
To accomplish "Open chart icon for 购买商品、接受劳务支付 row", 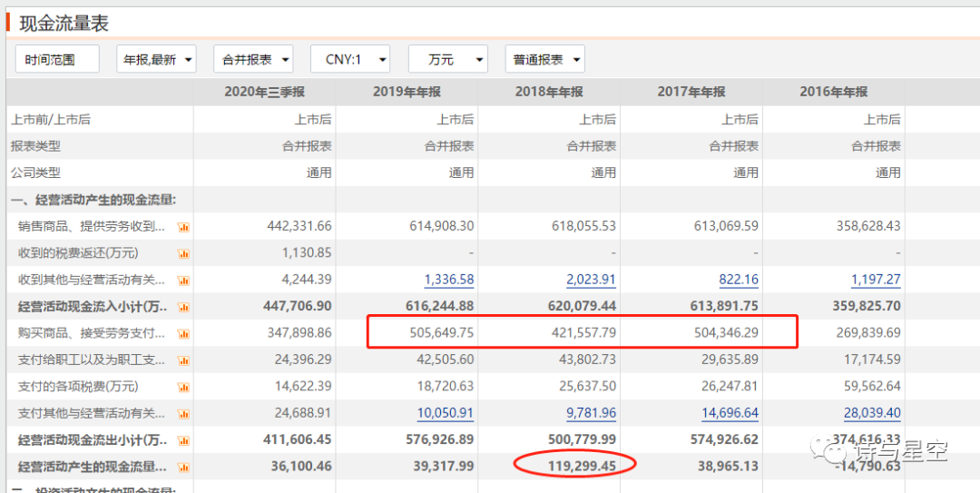I will coord(183,333).
